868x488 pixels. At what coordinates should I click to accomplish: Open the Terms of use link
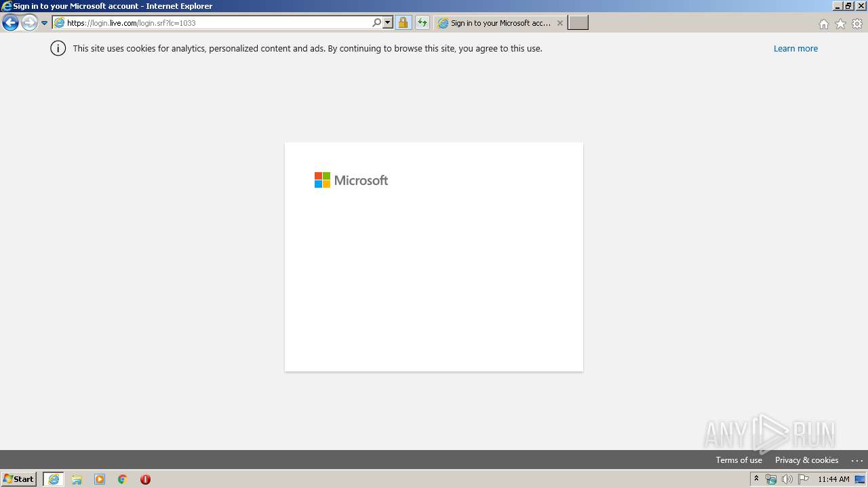(x=739, y=460)
